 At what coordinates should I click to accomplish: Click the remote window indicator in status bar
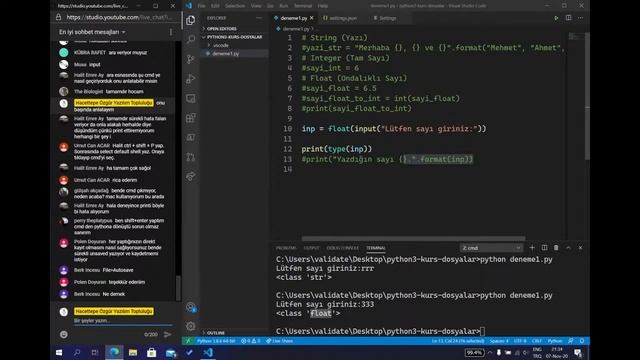[x=188, y=341]
